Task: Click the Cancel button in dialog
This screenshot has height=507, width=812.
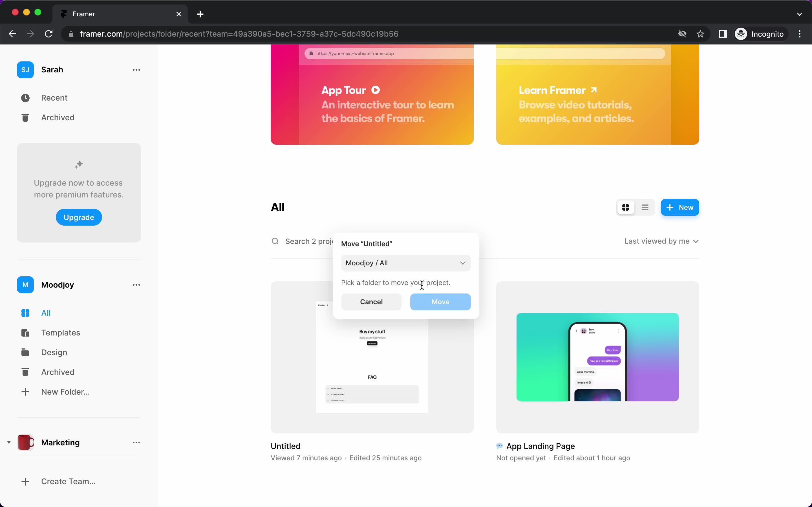Action: click(x=371, y=302)
